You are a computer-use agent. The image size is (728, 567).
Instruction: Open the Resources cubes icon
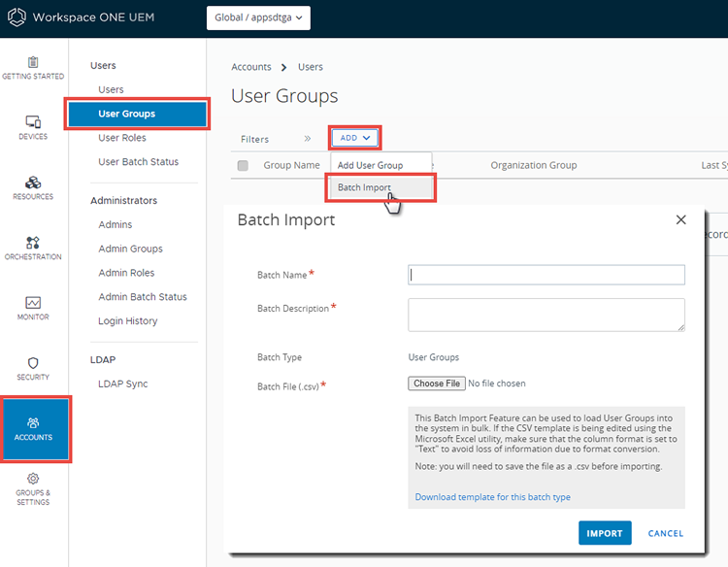(x=33, y=182)
